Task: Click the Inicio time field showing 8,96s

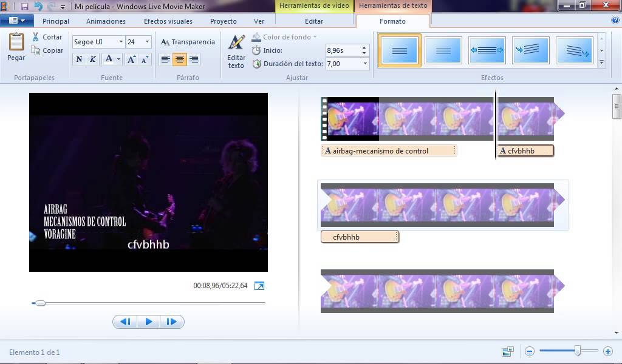Action: pos(343,50)
